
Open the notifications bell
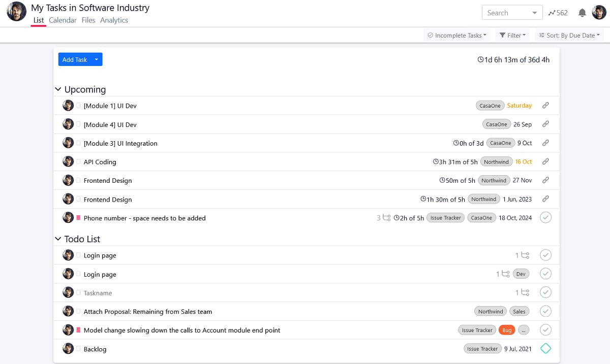pyautogui.click(x=582, y=13)
